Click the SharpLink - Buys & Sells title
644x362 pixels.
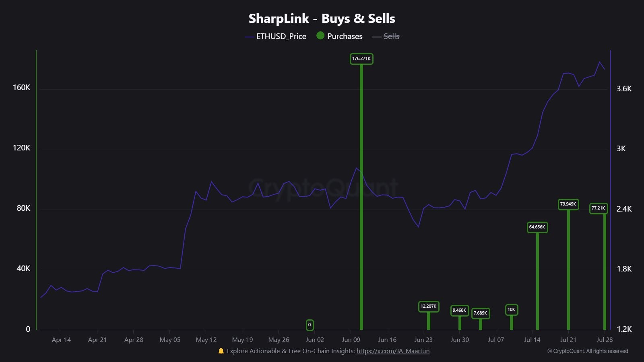tap(322, 19)
